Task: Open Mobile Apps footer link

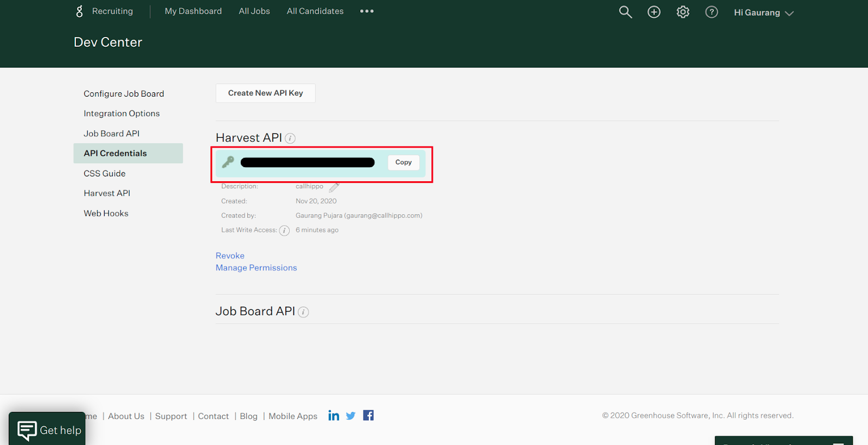Action: (x=293, y=416)
